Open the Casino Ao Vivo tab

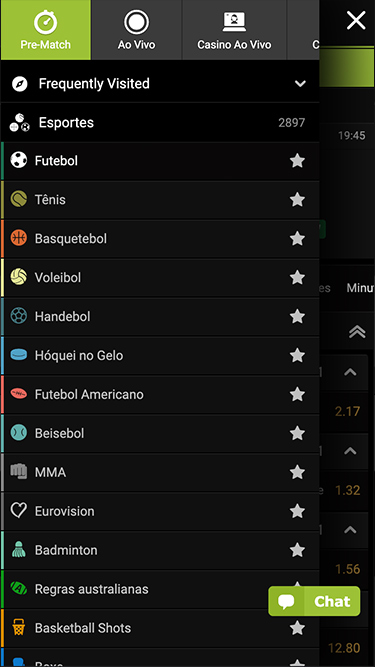pyautogui.click(x=234, y=30)
